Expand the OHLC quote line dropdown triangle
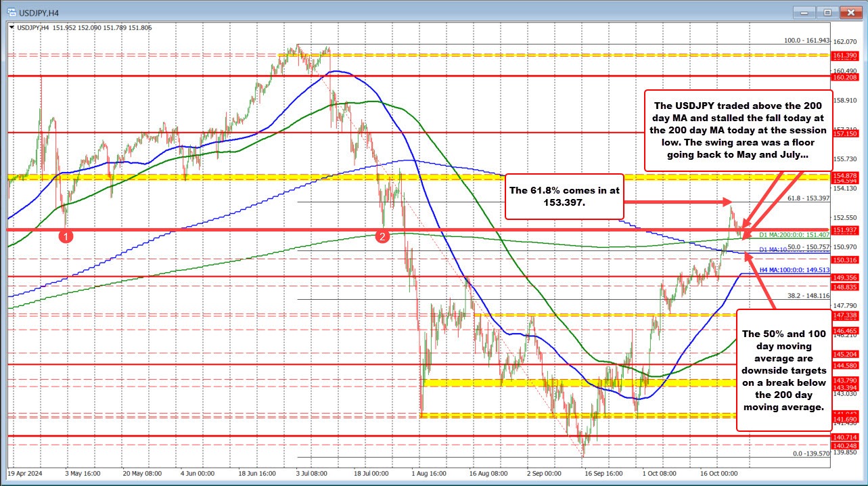Screen dimensions: 868x486 [x=12, y=28]
